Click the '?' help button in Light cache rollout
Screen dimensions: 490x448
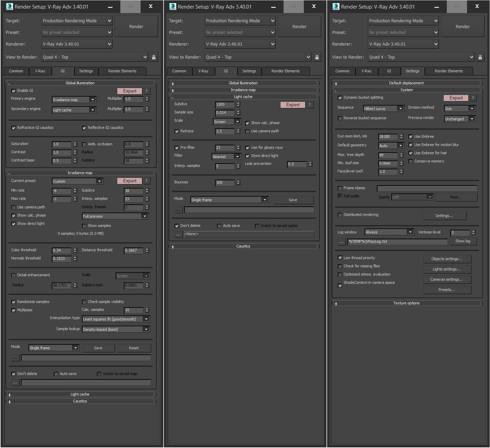310,105
